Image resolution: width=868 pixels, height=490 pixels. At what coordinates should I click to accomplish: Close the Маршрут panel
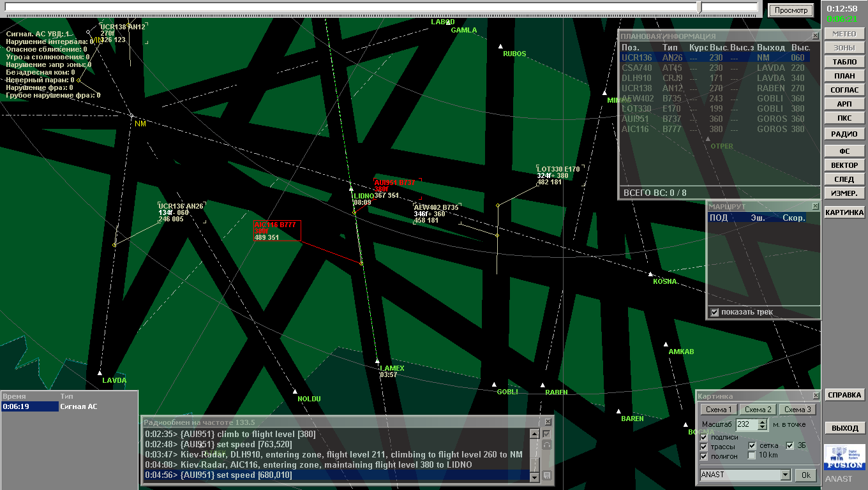815,207
